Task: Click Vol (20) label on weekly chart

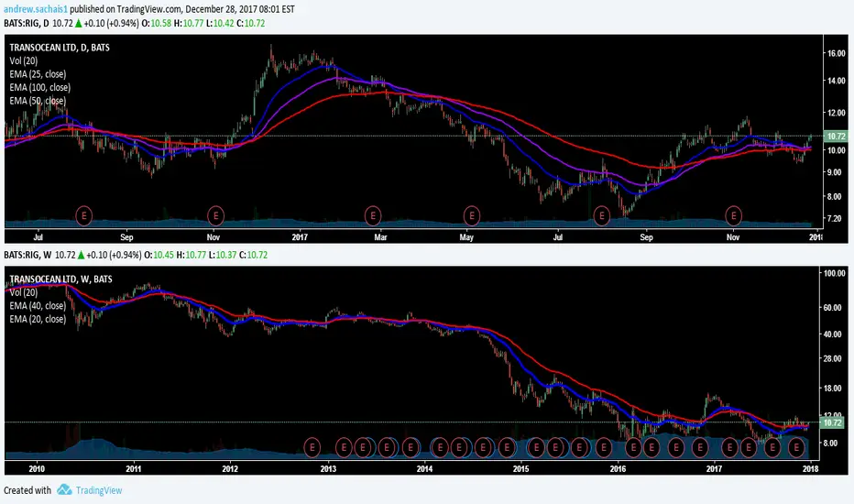Action: coord(24,292)
